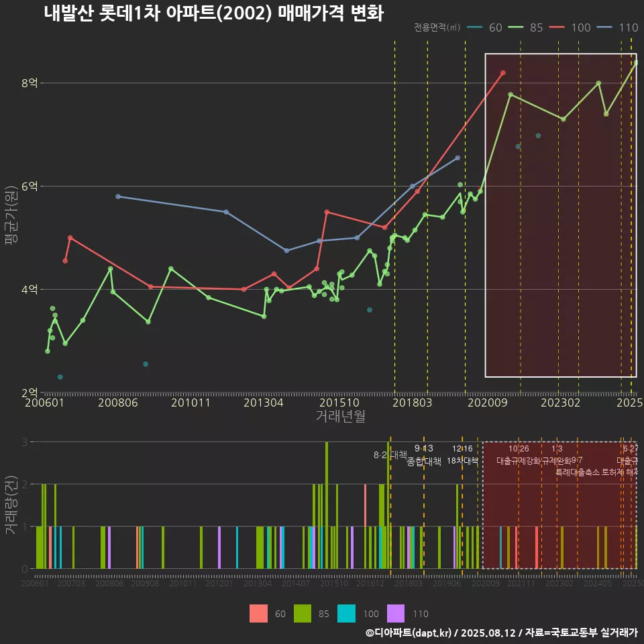The height and width of the screenshot is (644, 644).
Task: Click the 8·2 대책 policy annotation
Action: click(390, 455)
